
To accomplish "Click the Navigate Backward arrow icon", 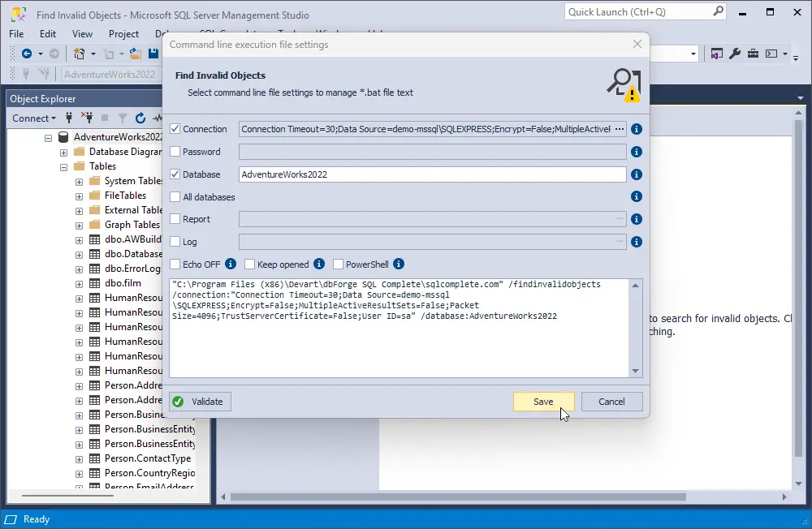I will (27, 54).
